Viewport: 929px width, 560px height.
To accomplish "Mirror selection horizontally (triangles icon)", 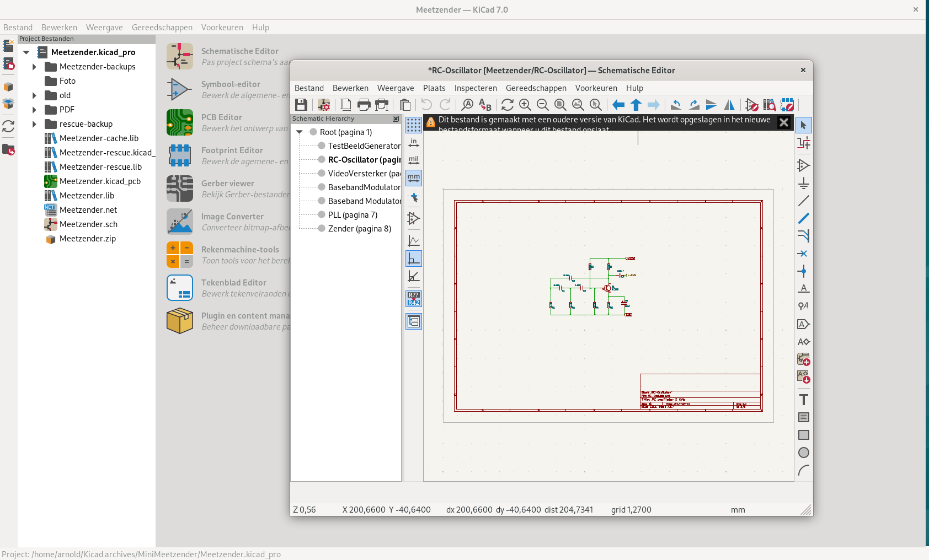I will tap(729, 105).
